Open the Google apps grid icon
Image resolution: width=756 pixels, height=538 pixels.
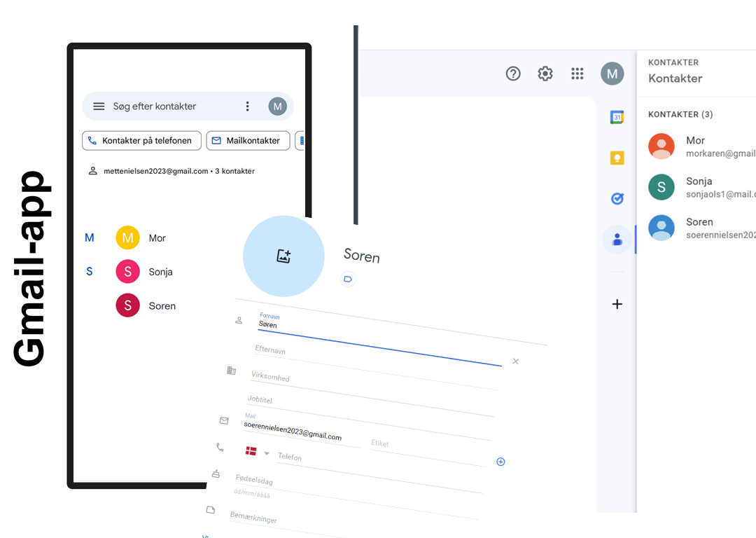click(x=577, y=74)
